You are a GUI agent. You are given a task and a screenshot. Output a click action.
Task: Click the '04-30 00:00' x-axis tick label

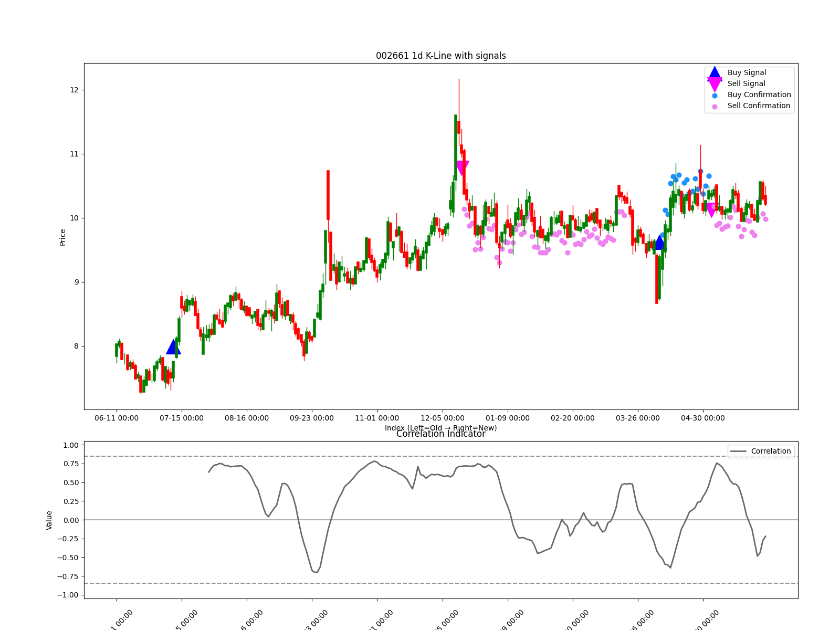pyautogui.click(x=703, y=418)
